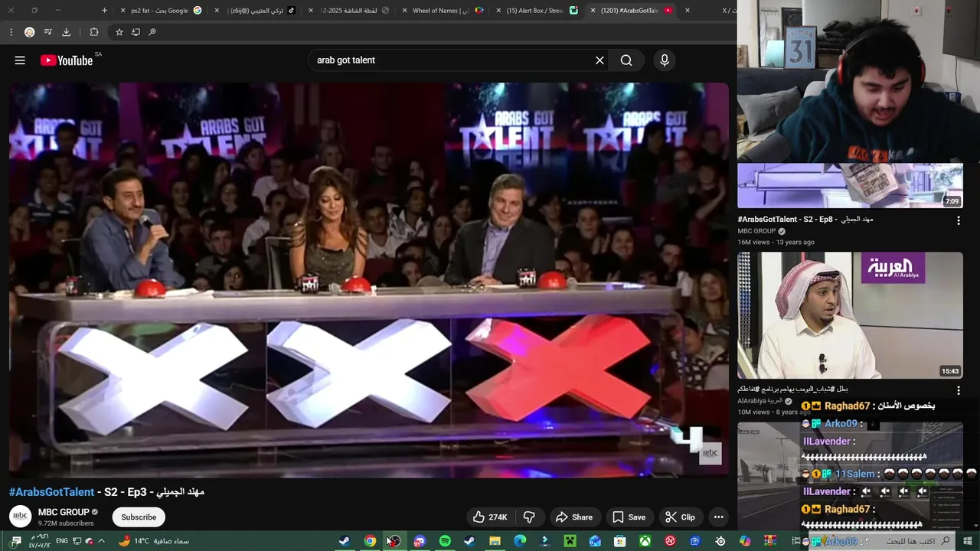Open the taskbar clock and date

[x=38, y=541]
